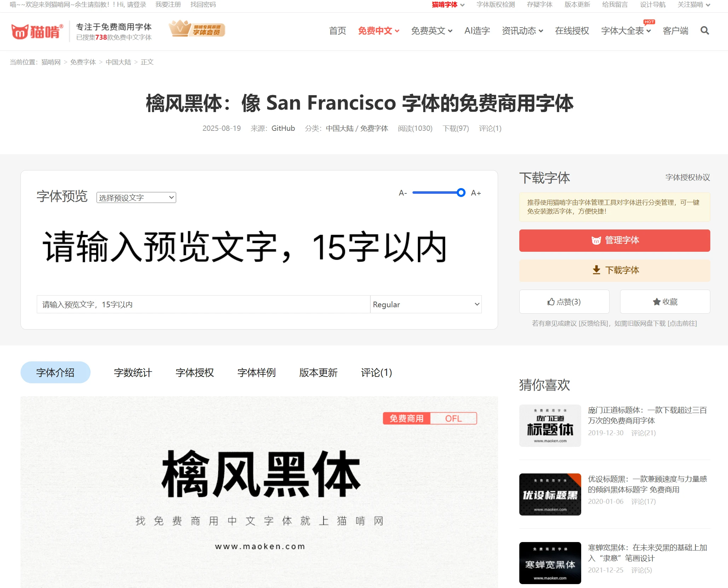Click the 下载字体 download button
The width and height of the screenshot is (728, 588).
click(x=614, y=270)
